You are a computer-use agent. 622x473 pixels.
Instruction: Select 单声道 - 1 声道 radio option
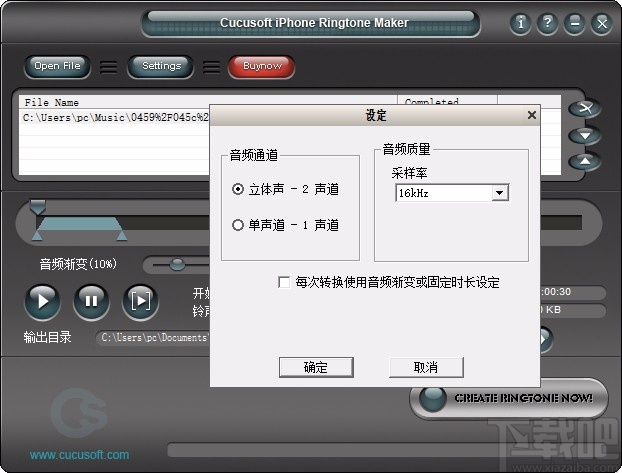pyautogui.click(x=285, y=225)
